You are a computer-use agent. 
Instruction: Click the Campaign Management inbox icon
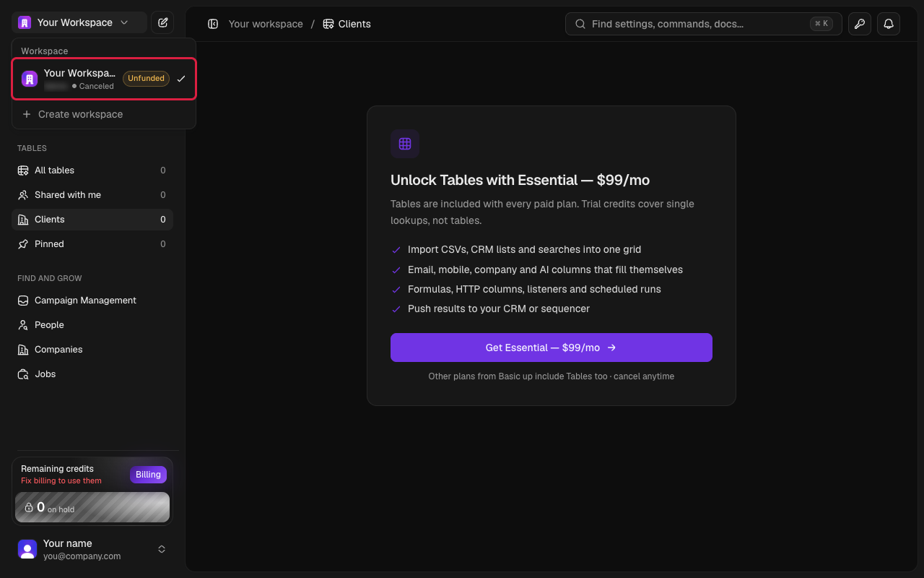(23, 301)
